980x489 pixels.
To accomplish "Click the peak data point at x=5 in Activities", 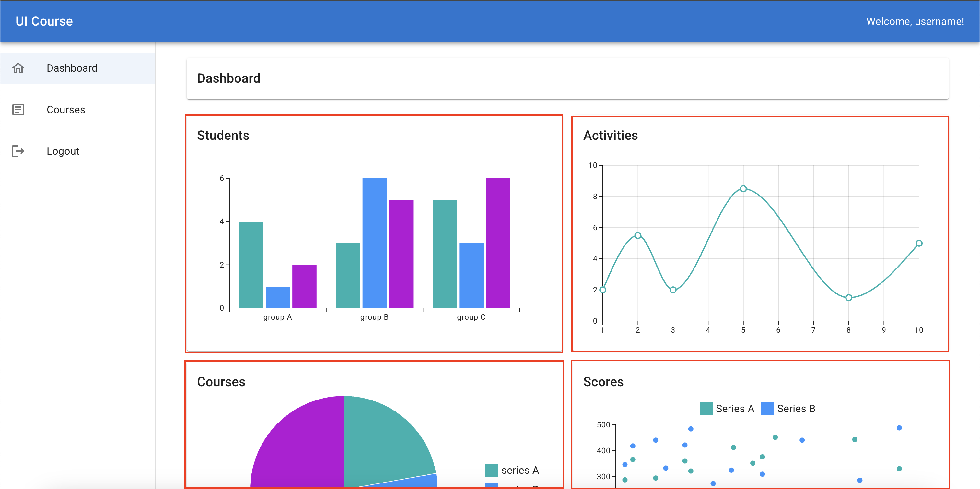I will coord(743,189).
